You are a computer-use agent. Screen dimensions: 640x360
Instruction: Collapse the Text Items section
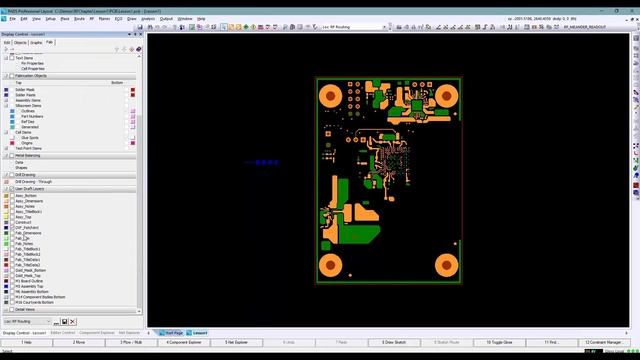click(6, 58)
